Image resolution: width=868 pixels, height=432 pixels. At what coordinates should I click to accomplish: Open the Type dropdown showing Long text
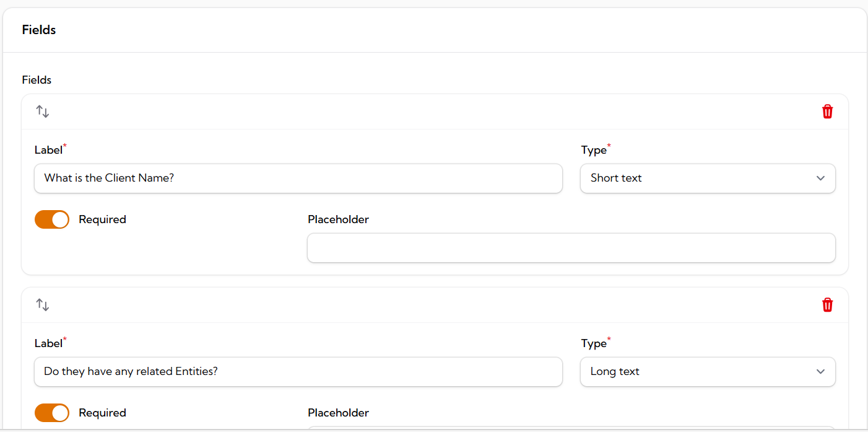tap(708, 371)
